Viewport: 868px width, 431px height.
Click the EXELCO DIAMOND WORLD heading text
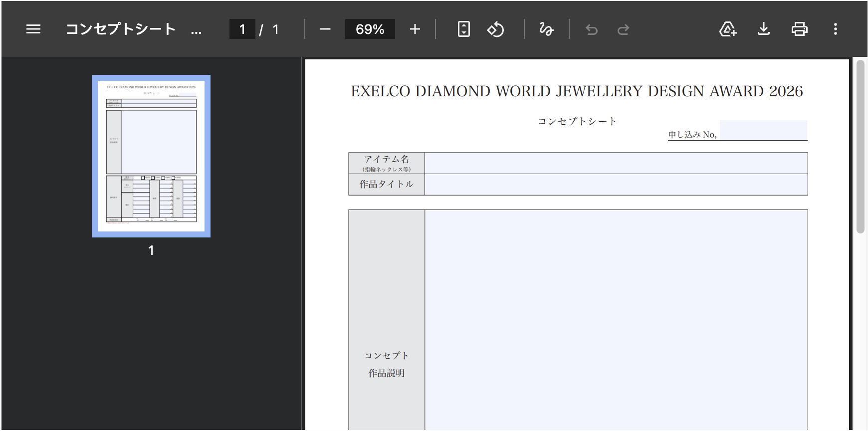coord(577,91)
